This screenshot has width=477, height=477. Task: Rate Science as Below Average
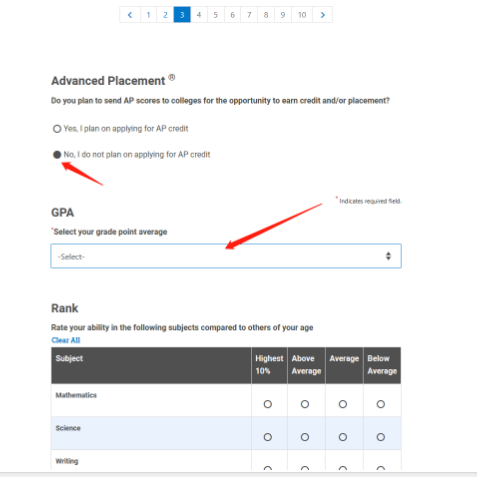(x=381, y=437)
